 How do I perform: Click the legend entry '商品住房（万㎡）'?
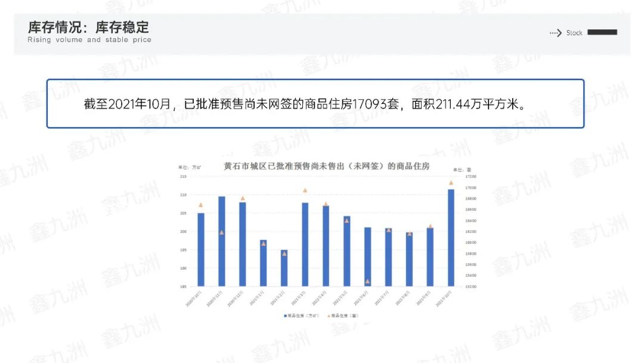[301, 316]
